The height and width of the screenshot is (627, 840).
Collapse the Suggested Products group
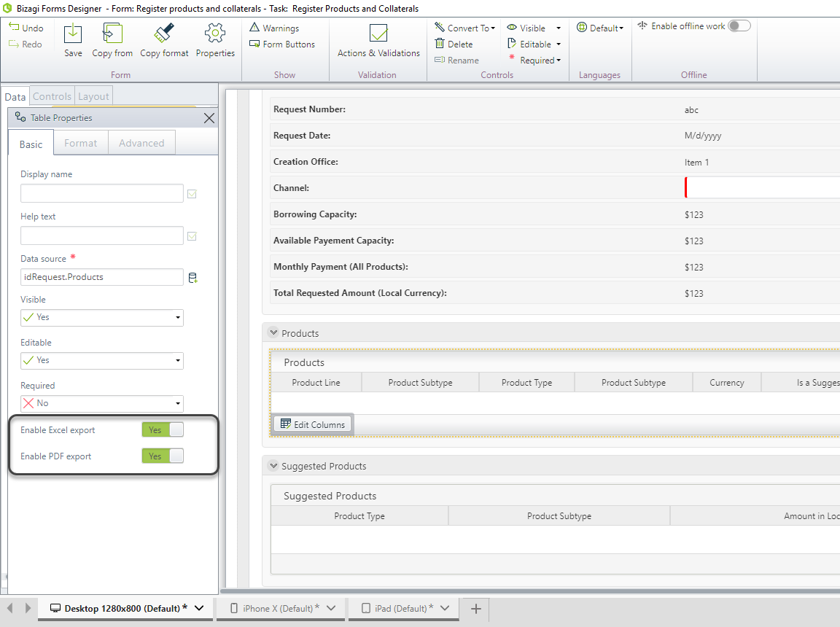tap(273, 465)
